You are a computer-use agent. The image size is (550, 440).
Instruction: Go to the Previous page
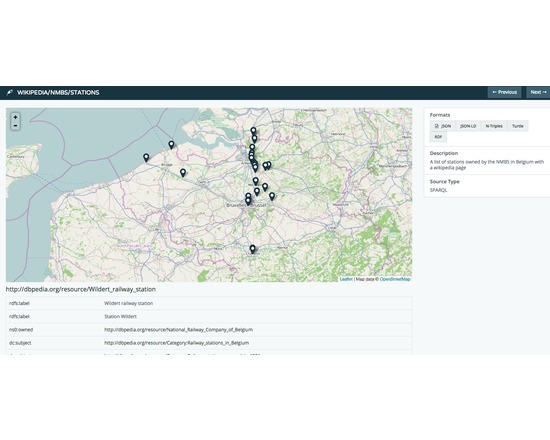coord(504,92)
